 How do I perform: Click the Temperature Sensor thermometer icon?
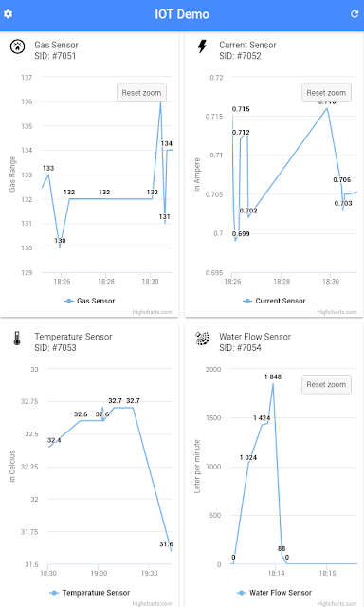pyautogui.click(x=17, y=339)
